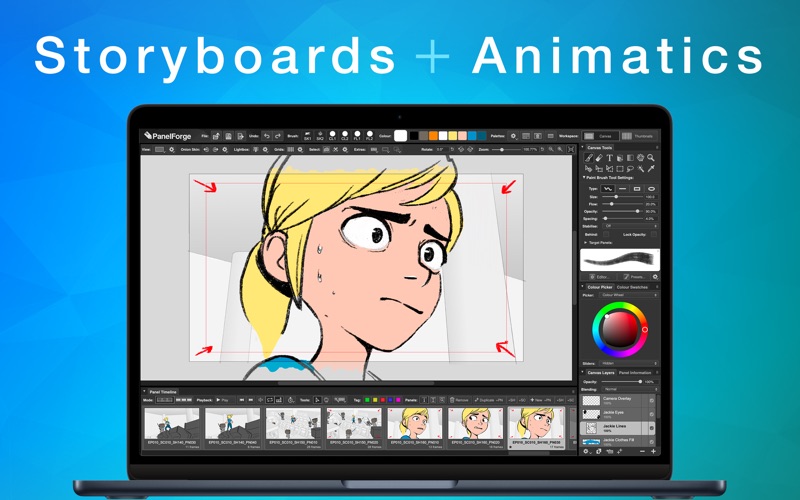Expand the Target Panels section
This screenshot has height=500, width=800.
[x=585, y=243]
